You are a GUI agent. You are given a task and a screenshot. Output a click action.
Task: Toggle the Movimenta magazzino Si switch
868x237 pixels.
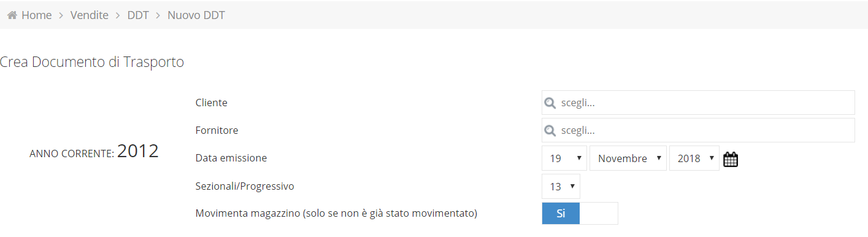tap(561, 214)
